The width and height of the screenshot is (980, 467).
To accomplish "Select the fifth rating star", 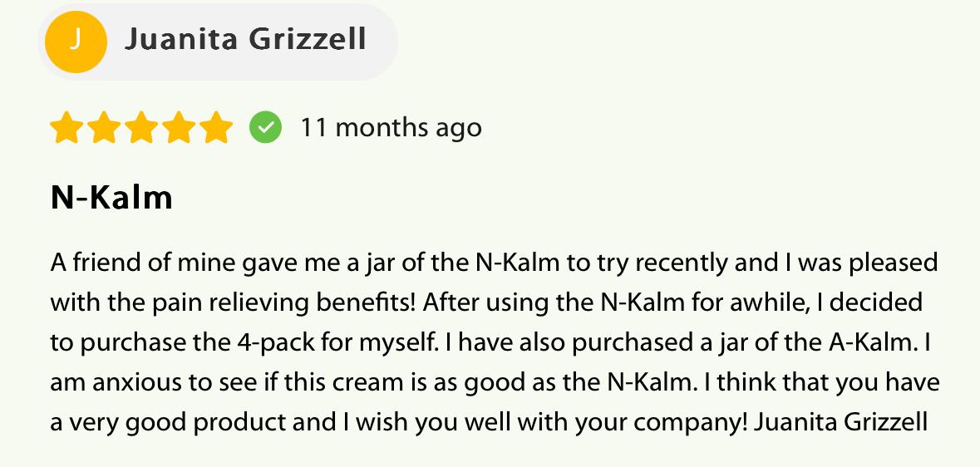I will tap(216, 127).
